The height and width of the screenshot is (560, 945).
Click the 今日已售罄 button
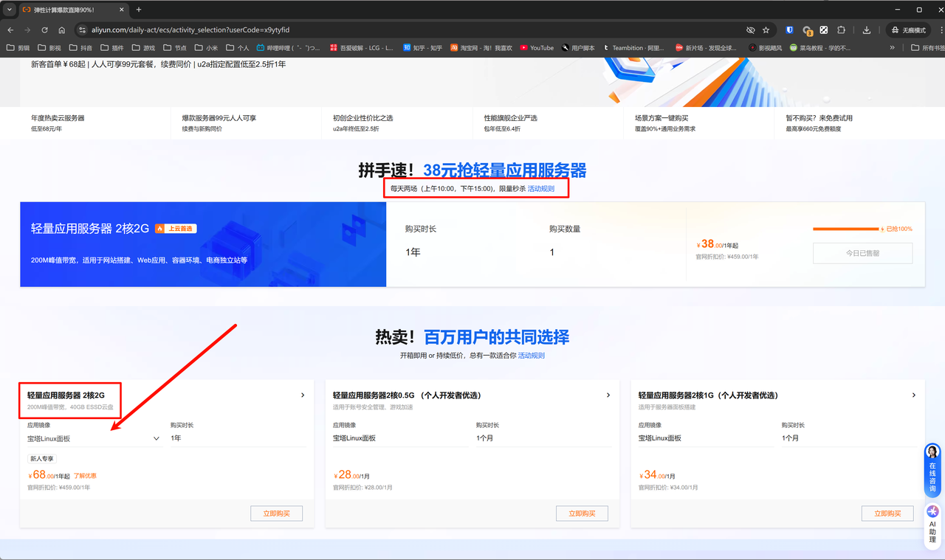862,253
